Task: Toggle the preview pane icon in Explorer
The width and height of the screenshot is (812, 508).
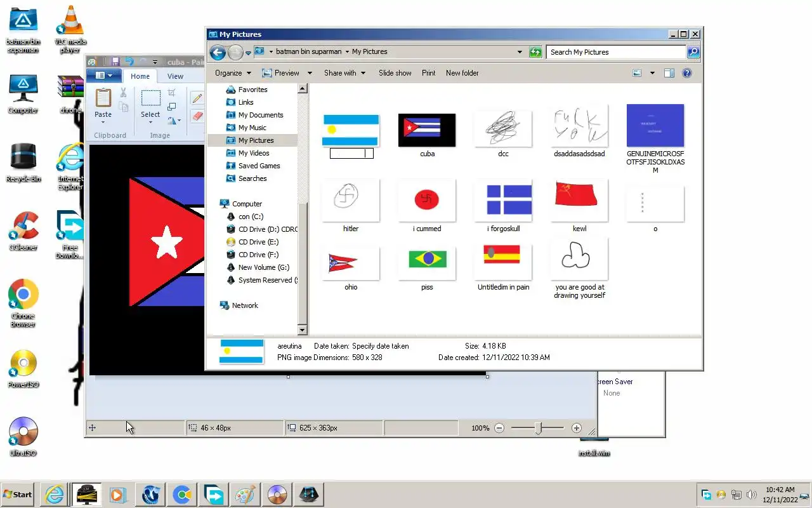Action: 669,73
